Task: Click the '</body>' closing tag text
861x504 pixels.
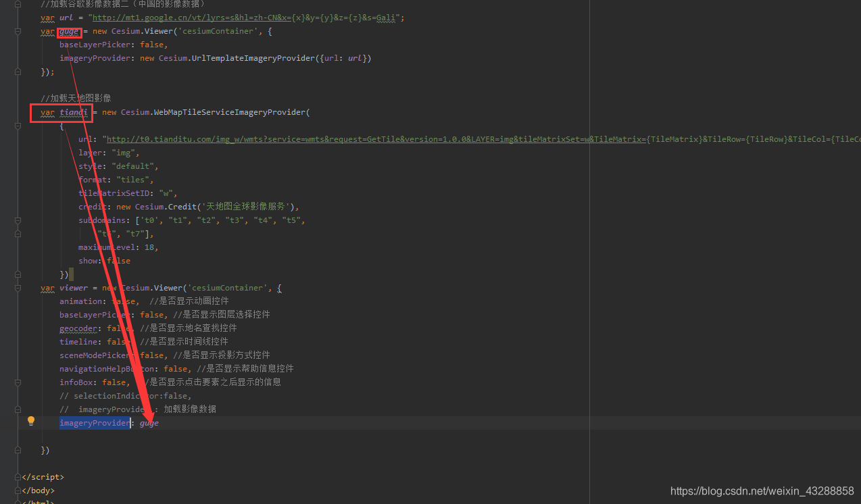Action: coord(38,490)
